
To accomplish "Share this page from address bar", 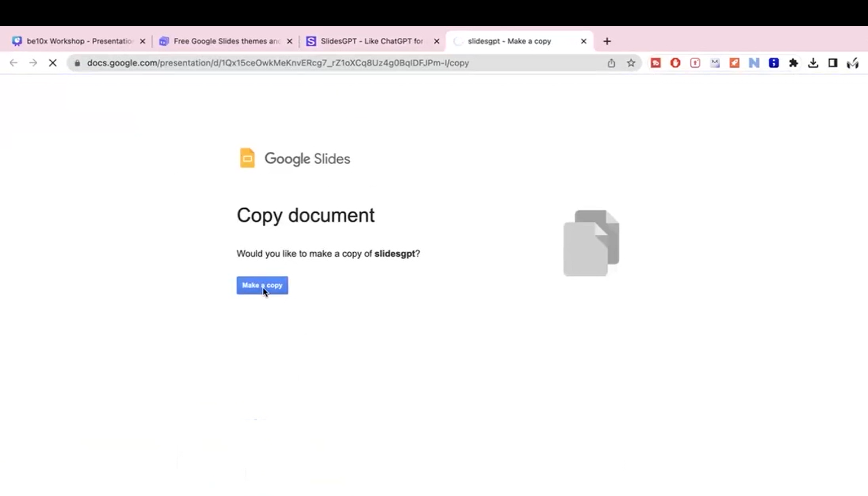I will tap(611, 63).
